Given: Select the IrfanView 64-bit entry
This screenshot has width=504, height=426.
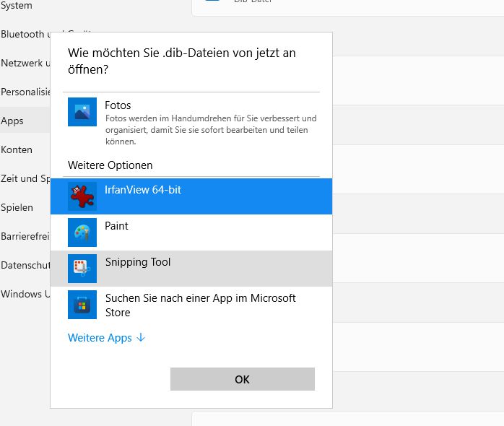Looking at the screenshot, I should [x=191, y=196].
